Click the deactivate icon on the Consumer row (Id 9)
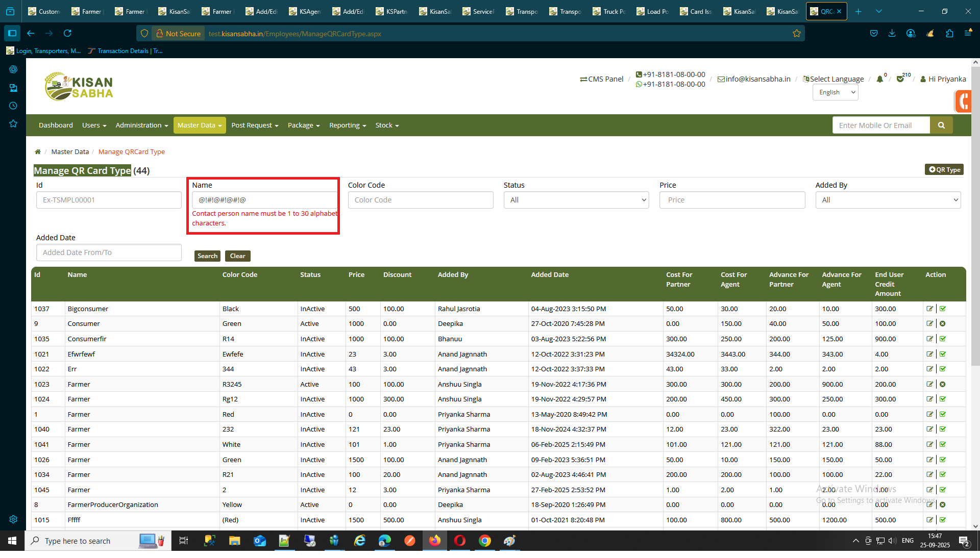The width and height of the screenshot is (980, 558). point(943,324)
